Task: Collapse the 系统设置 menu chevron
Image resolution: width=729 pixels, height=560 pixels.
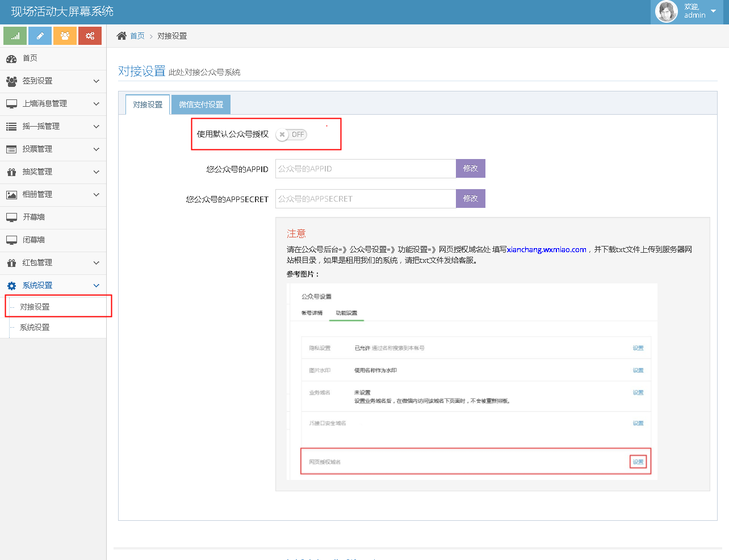Action: (x=96, y=286)
